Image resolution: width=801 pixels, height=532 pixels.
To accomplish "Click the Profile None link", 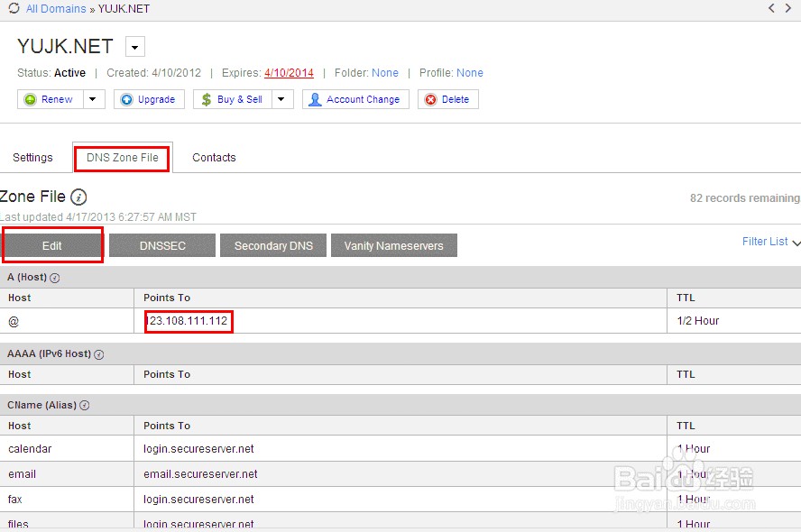I will pos(469,72).
